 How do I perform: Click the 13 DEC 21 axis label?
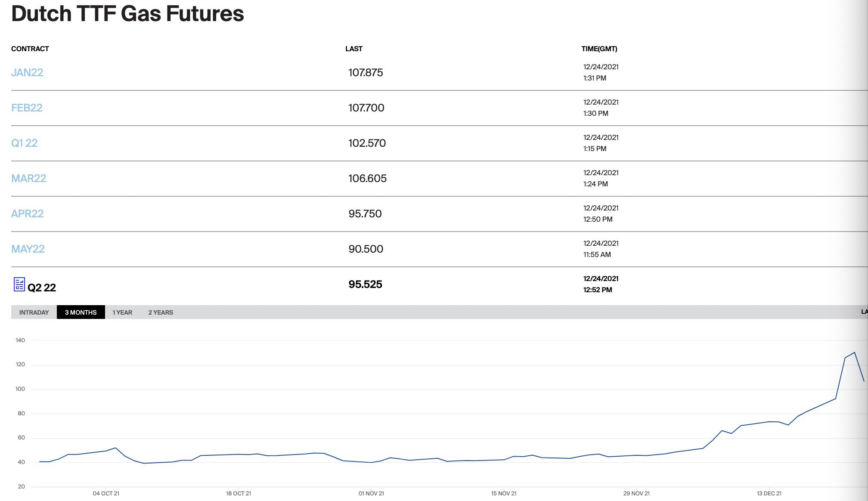point(769,493)
